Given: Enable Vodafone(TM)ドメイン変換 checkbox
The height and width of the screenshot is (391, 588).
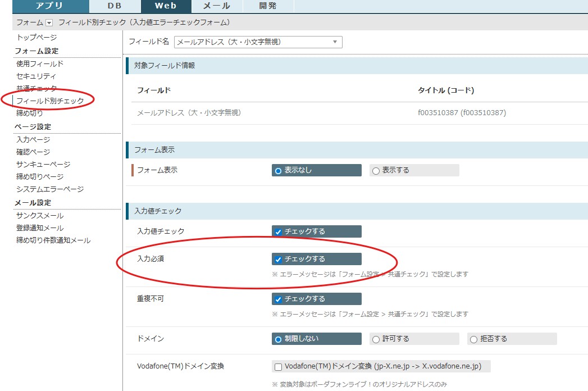Looking at the screenshot, I should [278, 367].
